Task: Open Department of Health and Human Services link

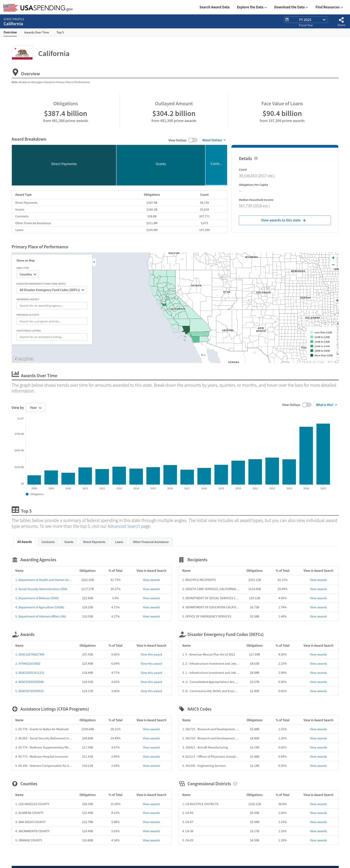Action: click(x=43, y=580)
